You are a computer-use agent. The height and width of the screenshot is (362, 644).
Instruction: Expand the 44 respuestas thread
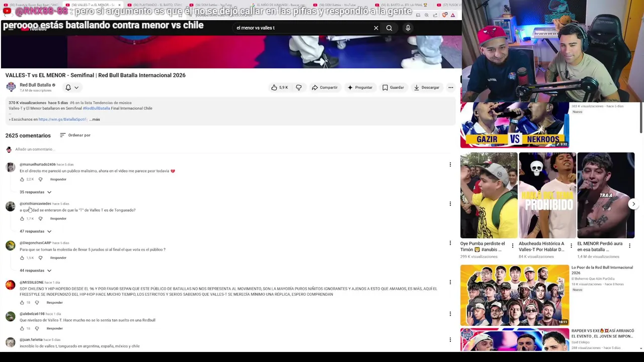click(35, 270)
